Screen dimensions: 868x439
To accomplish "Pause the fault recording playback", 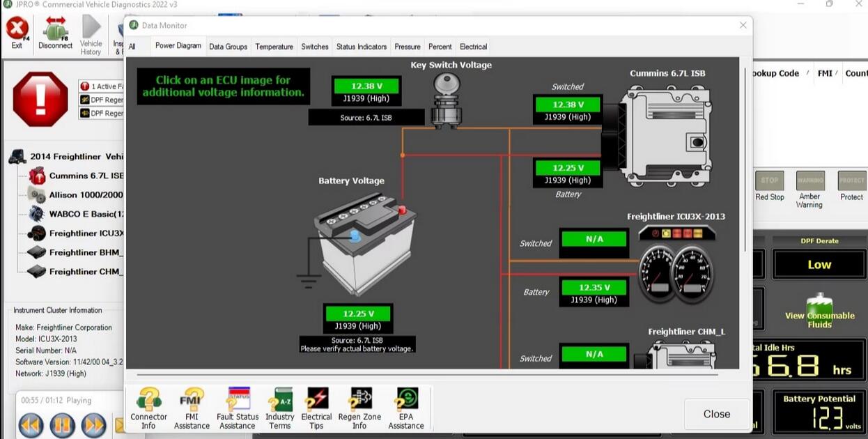I will [x=62, y=425].
